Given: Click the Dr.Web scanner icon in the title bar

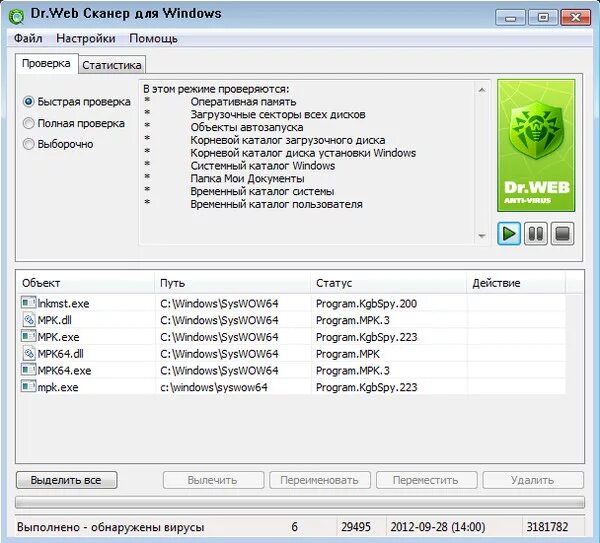Looking at the screenshot, I should 16,15.
